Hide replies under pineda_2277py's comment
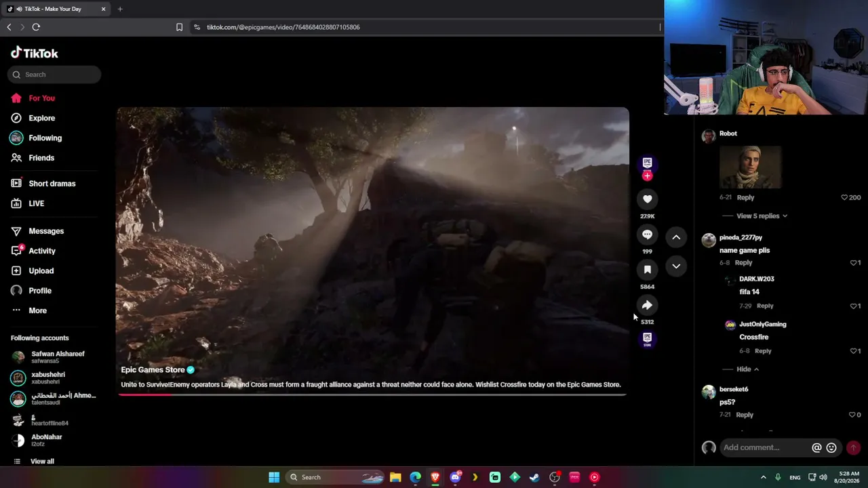 tap(748, 369)
